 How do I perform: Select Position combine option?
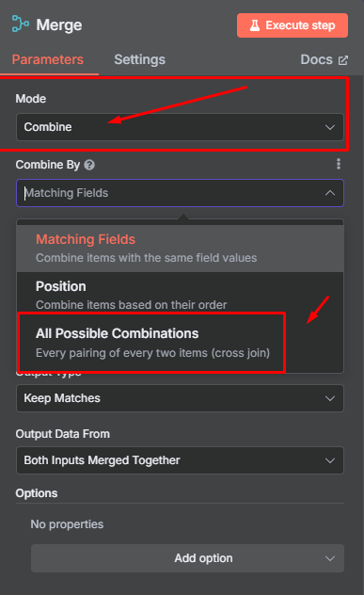click(x=180, y=295)
